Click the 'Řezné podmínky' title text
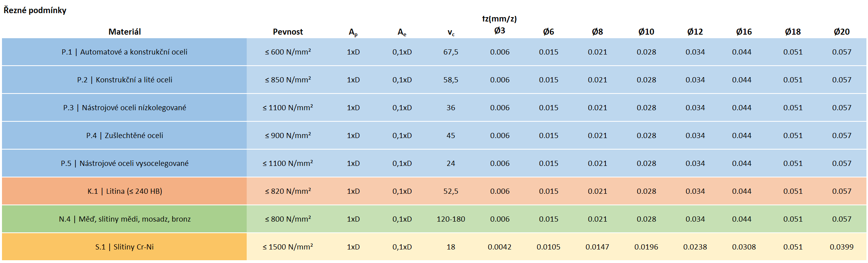The width and height of the screenshot is (868, 263). pyautogui.click(x=35, y=10)
